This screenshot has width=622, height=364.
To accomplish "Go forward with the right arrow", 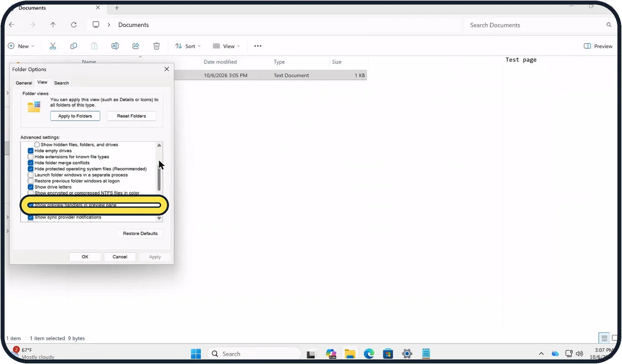I will point(33,25).
